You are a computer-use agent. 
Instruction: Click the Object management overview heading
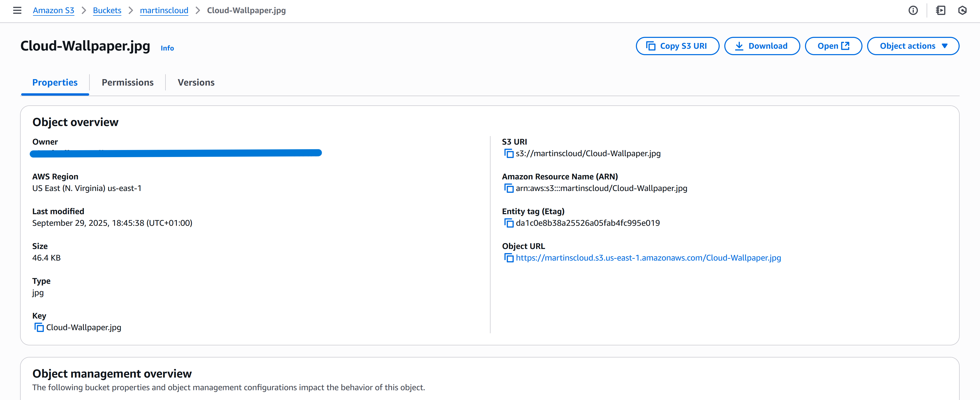tap(112, 374)
